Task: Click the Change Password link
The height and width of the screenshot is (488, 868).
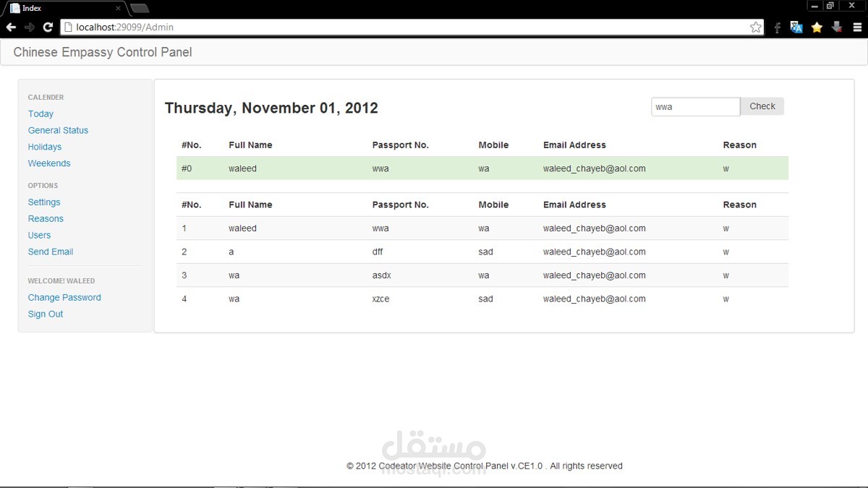Action: point(64,297)
